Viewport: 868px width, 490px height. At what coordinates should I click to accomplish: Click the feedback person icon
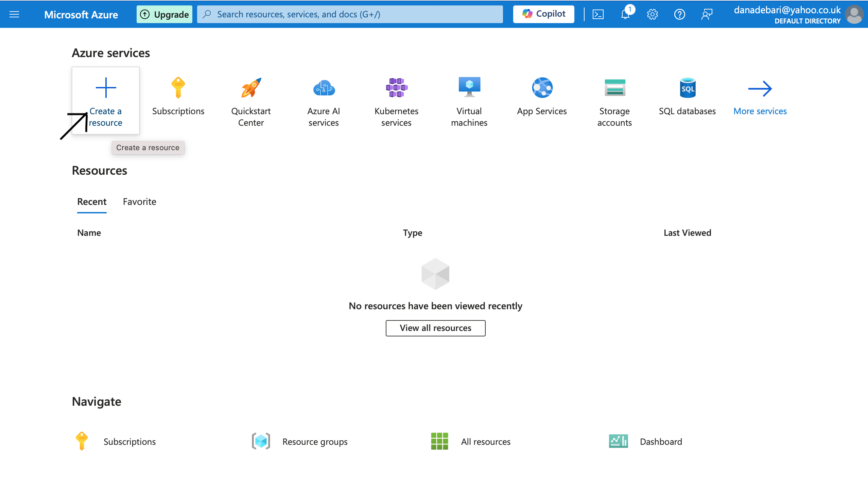tap(707, 14)
